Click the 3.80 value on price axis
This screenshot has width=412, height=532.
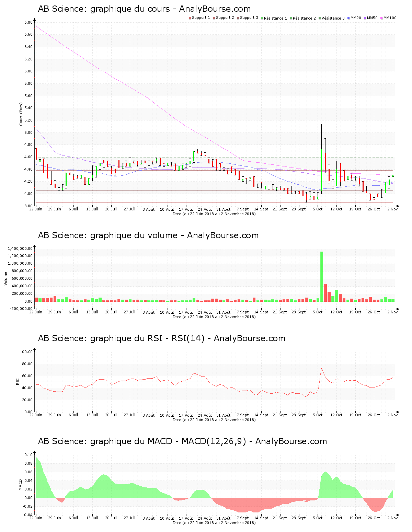pos(28,206)
